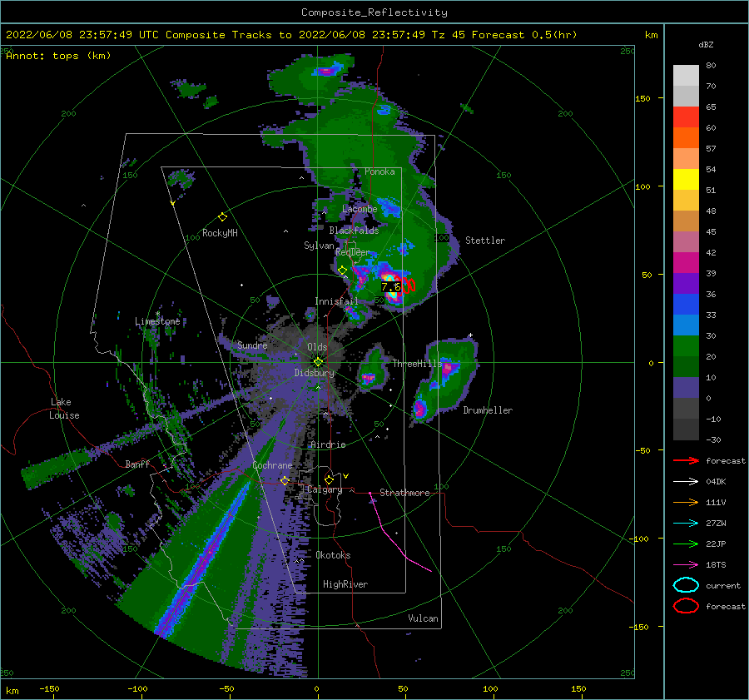Pick the blue swatch below the 36 dBZ label
This screenshot has height=700, width=749.
(x=686, y=305)
